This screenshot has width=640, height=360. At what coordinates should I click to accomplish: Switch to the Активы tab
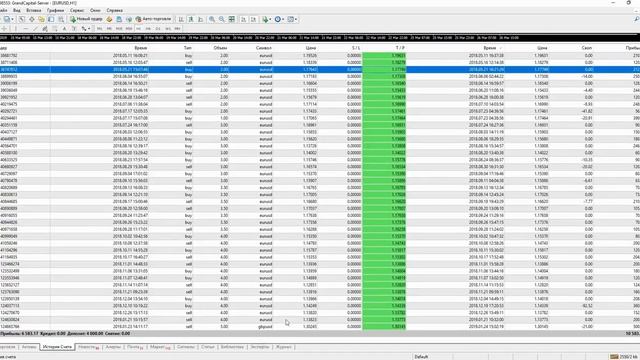click(29, 347)
